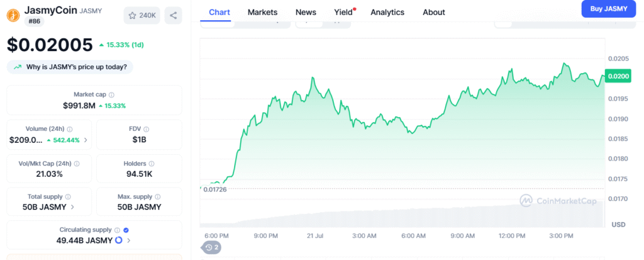Click the $991.8M market cap value

click(x=79, y=105)
